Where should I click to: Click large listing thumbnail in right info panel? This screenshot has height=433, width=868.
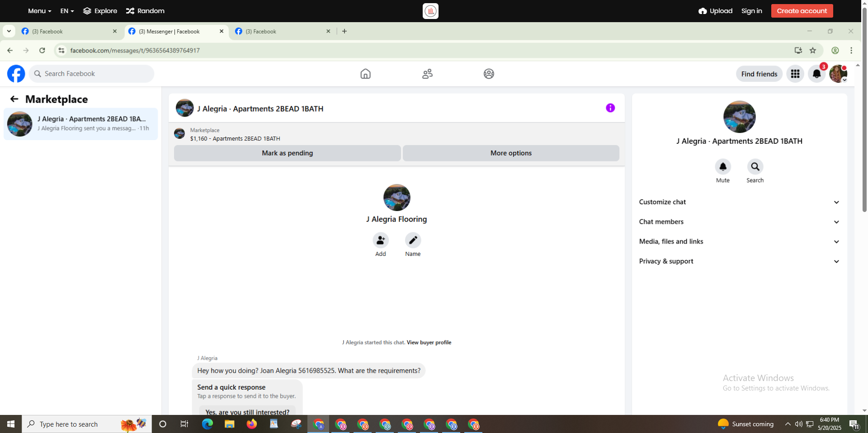739,117
